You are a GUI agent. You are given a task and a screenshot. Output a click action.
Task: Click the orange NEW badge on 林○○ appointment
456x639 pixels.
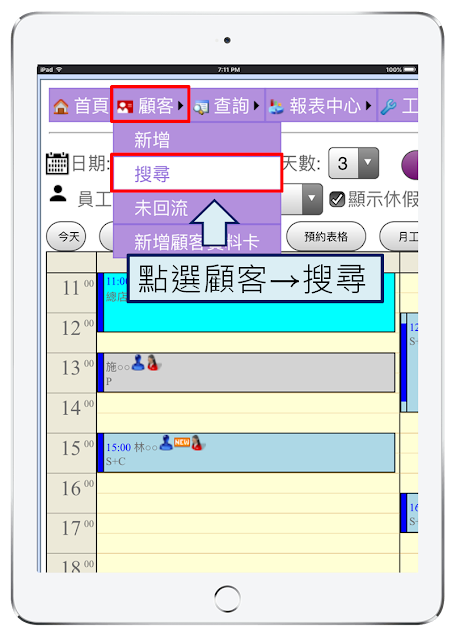point(182,442)
